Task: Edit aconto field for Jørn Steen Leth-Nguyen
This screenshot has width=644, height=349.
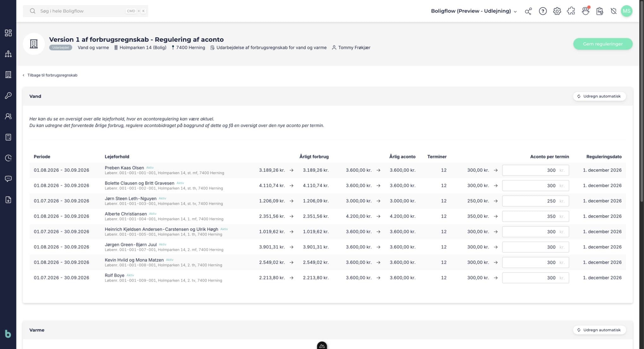Action: 535,201
